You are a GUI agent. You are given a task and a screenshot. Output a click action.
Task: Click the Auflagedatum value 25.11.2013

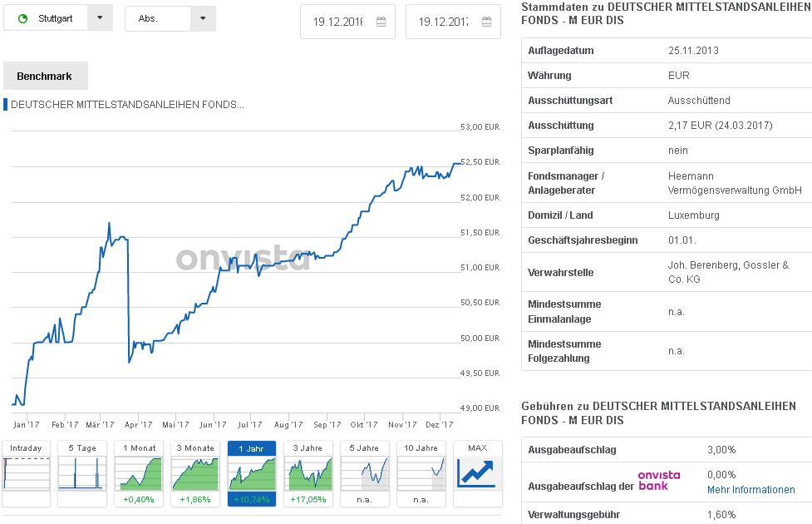[x=693, y=50]
